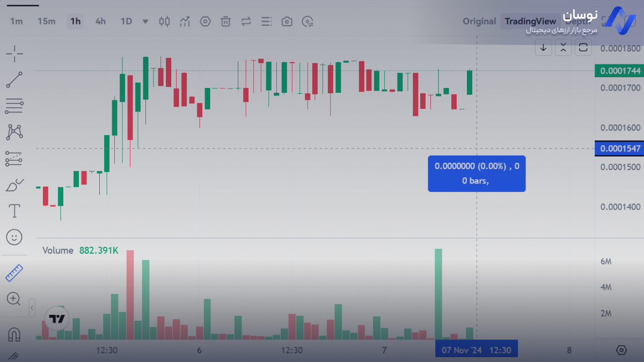Activate the ruler measure tool
Viewport: 644px width, 362px height.
(14, 273)
